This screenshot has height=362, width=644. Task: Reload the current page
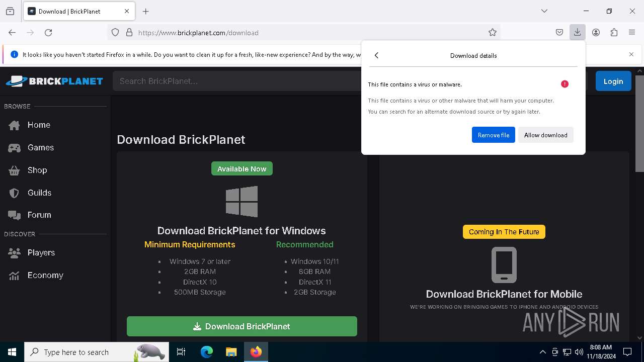pyautogui.click(x=48, y=32)
